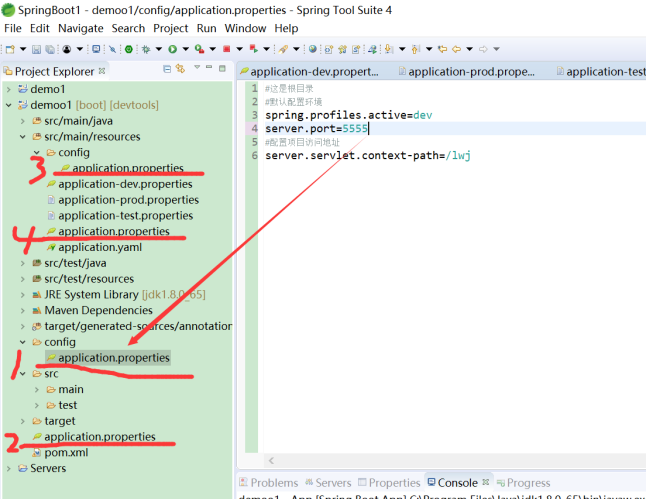Open the Run menu
The height and width of the screenshot is (500, 646).
point(206,28)
